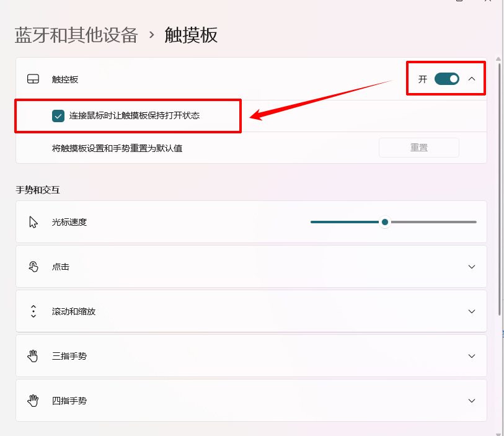Expand the 四指手势 section
Screen dimensions: 504x436
click(472, 401)
